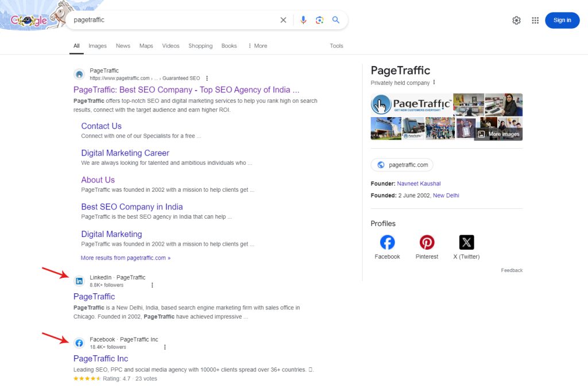Switch to the Maps tab
The width and height of the screenshot is (588, 392).
point(146,46)
